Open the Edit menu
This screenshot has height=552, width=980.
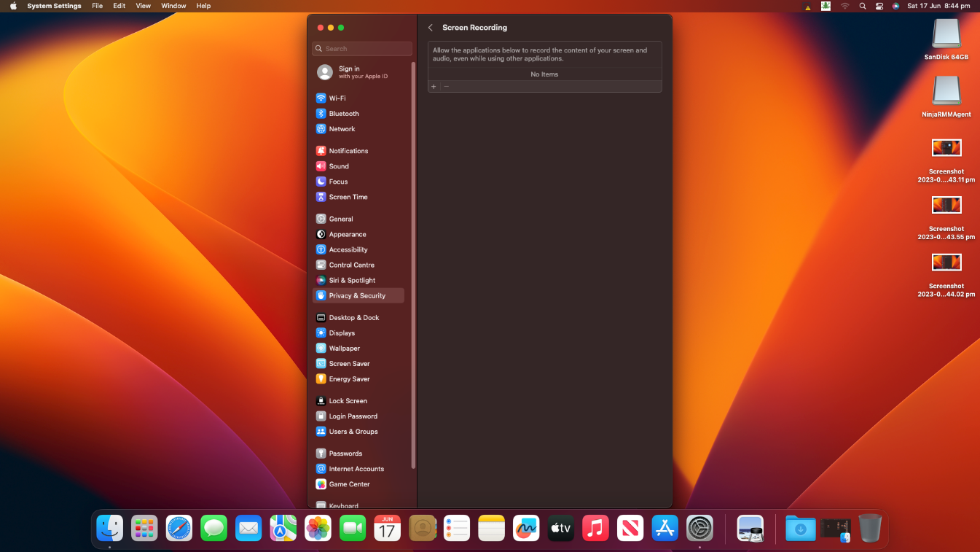tap(119, 6)
